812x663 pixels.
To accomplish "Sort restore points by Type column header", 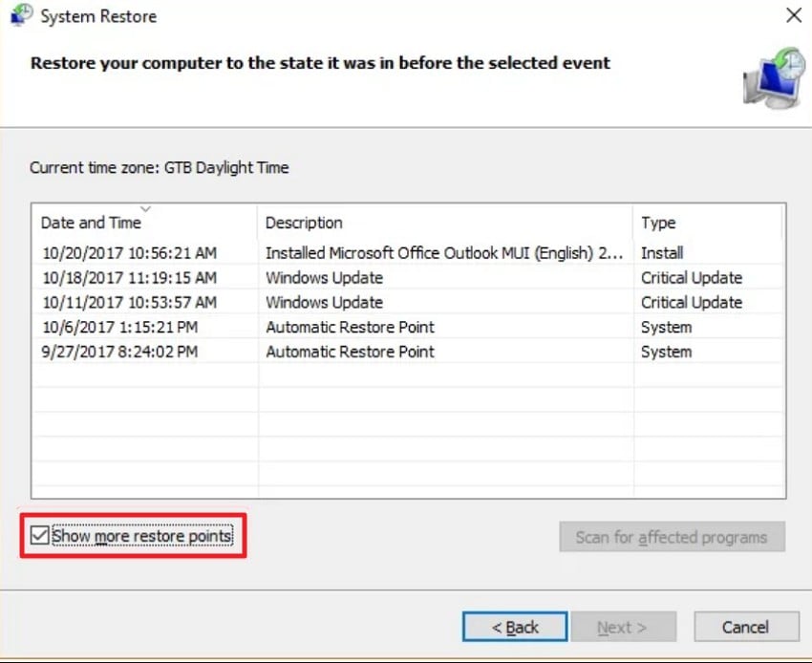I will [x=658, y=223].
